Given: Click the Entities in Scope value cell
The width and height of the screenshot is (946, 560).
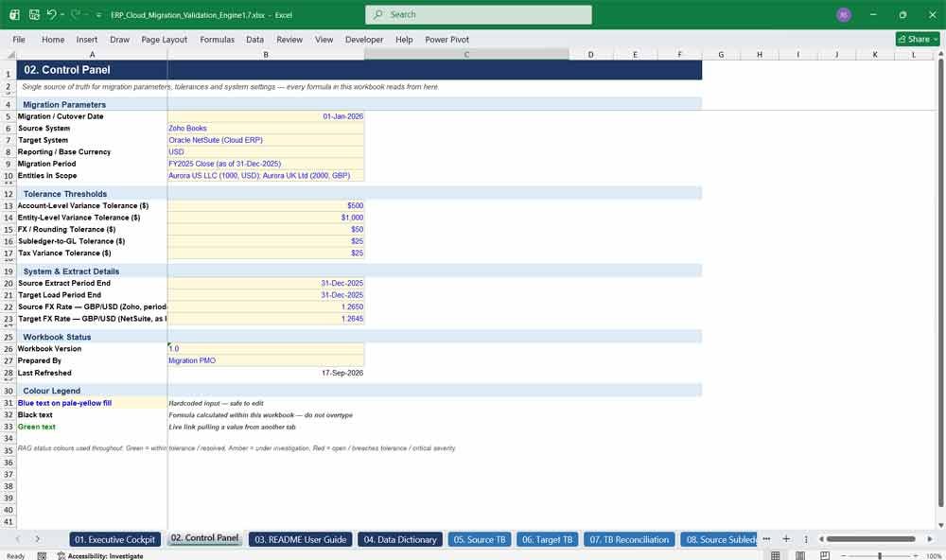Looking at the screenshot, I should click(x=266, y=176).
